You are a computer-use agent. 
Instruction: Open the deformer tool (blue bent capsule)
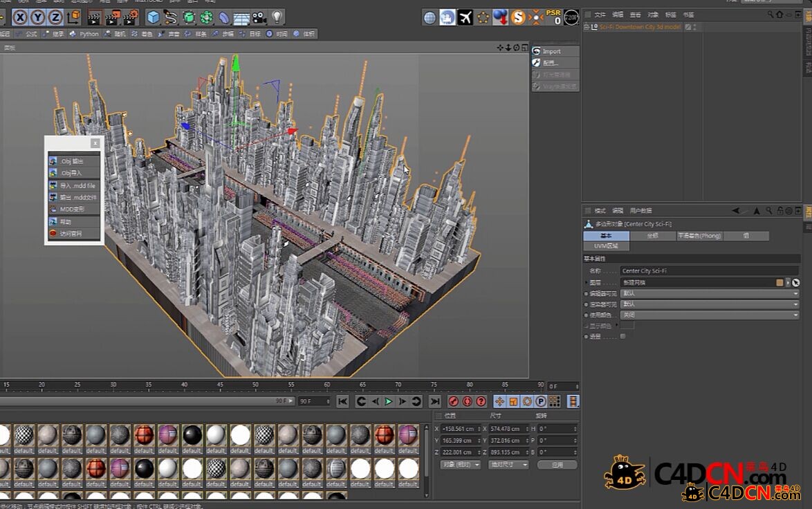click(223, 17)
